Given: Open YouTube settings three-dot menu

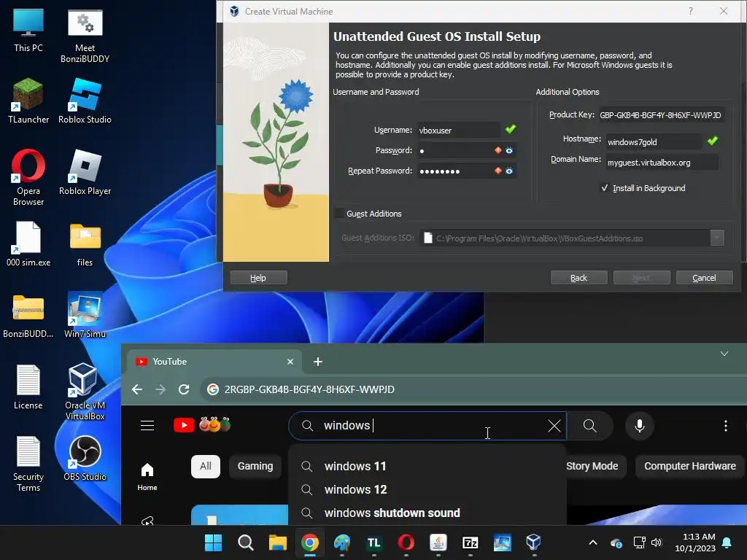Looking at the screenshot, I should tap(726, 426).
